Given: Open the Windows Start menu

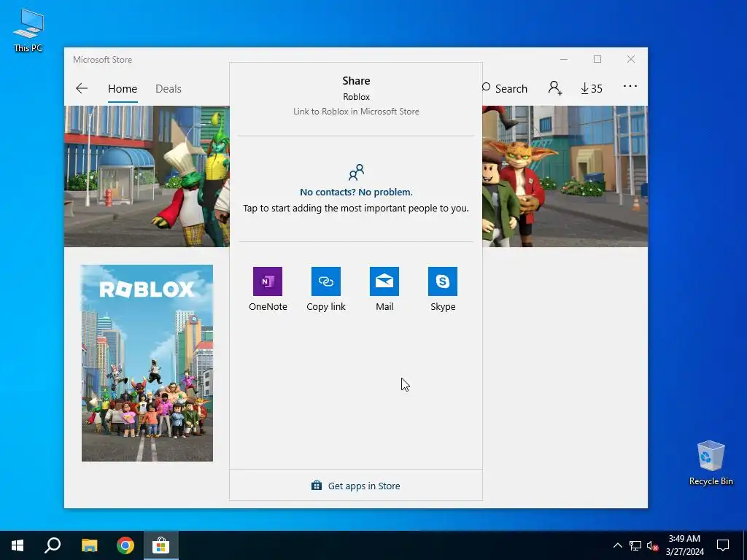Looking at the screenshot, I should (x=18, y=545).
